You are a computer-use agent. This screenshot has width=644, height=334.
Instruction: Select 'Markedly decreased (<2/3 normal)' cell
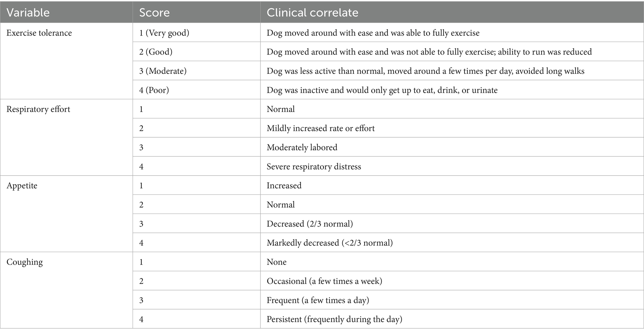pos(330,243)
